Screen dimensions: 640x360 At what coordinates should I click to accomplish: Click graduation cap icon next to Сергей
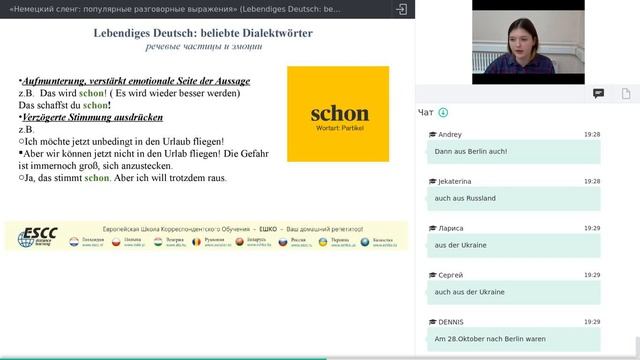433,275
